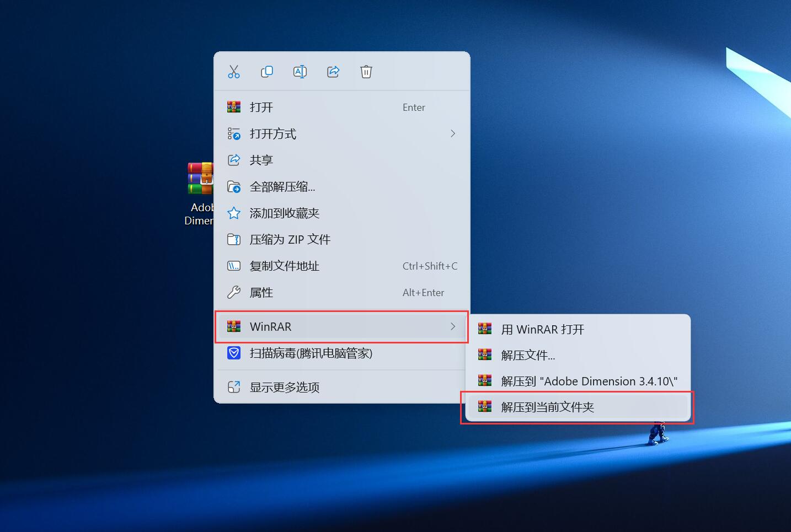Click 扫描病毒(腾讯电脑管家) shield icon
791x532 pixels.
click(x=234, y=353)
